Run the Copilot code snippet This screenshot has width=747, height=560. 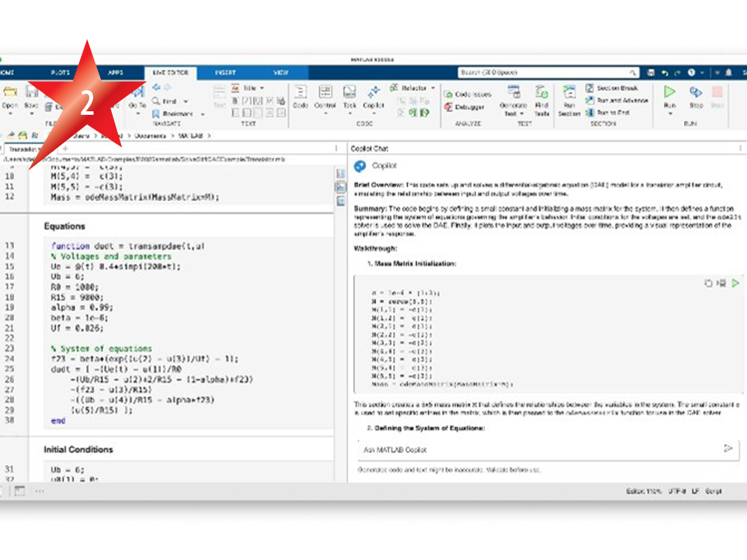click(736, 283)
